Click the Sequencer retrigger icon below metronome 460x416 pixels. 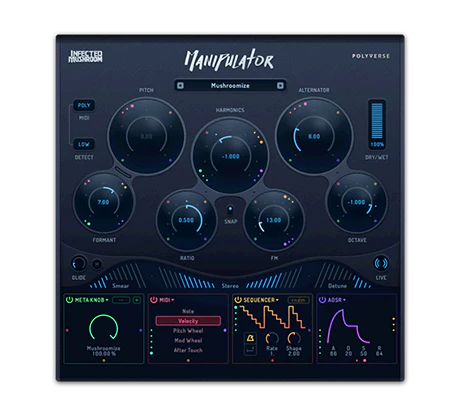click(x=250, y=350)
